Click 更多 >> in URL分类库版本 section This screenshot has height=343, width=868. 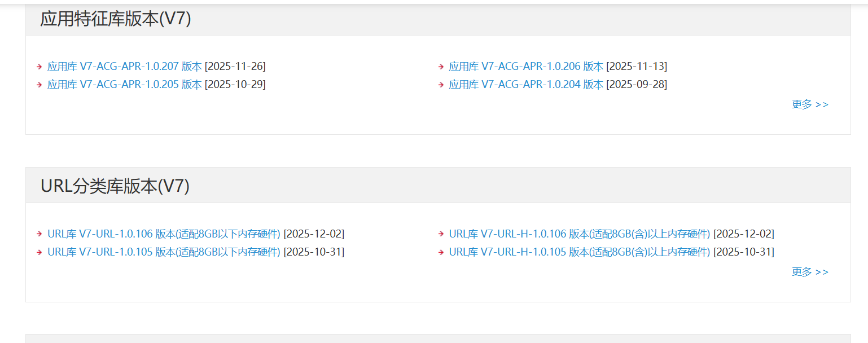[x=810, y=272]
